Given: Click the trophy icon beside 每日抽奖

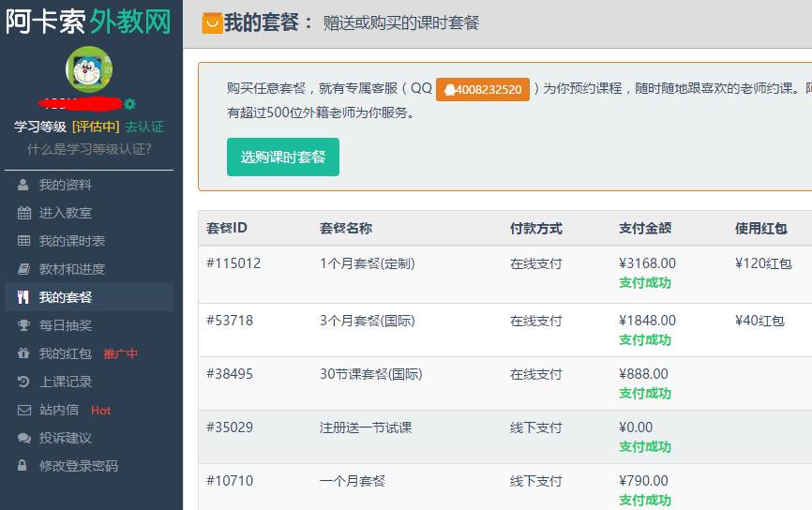Looking at the screenshot, I should pos(23,325).
